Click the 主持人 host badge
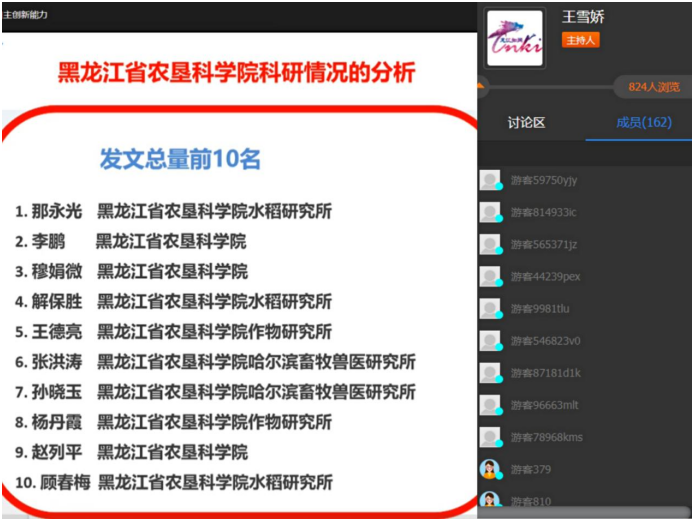This screenshot has width=694, height=522. point(580,40)
